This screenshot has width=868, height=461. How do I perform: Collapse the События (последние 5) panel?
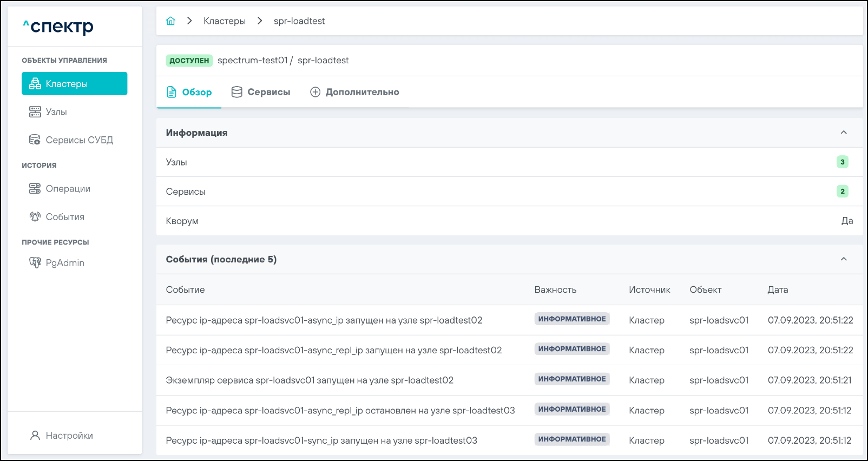point(843,259)
